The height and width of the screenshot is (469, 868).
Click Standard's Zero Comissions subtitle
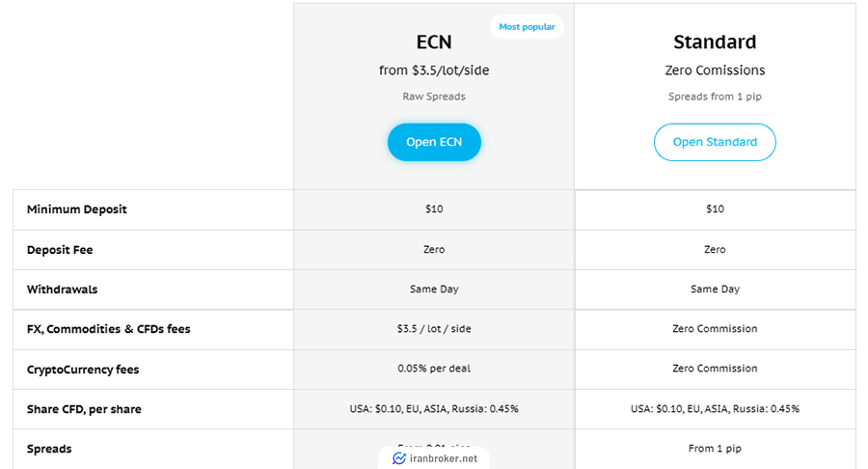click(x=715, y=70)
